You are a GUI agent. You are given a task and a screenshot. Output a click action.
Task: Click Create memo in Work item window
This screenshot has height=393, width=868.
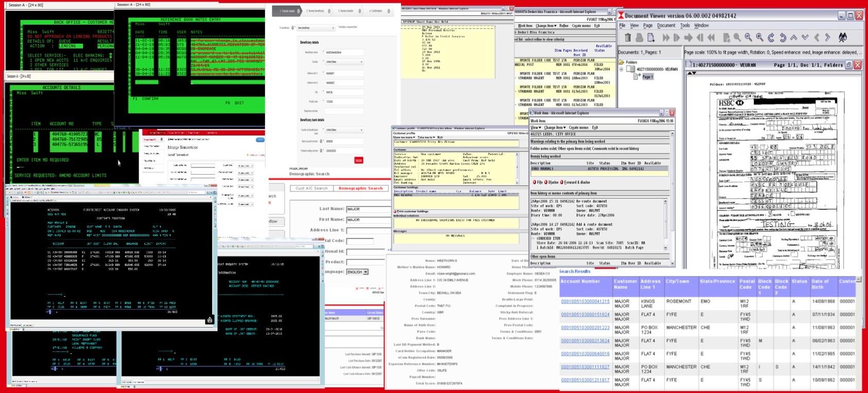[x=579, y=128]
